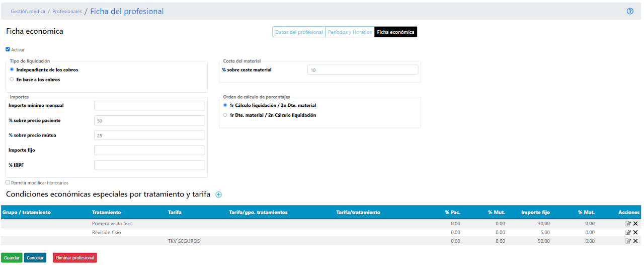Switch to Datos del profesional tab

(x=299, y=32)
